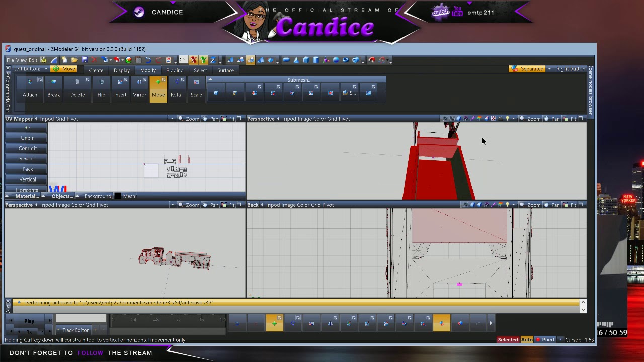Select the Flip tool
The image size is (644, 362).
(x=101, y=88)
